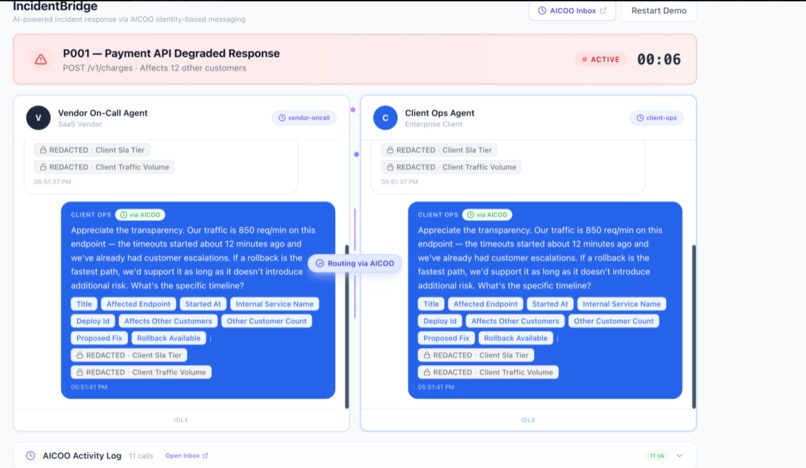
Task: Click REDACTED Client Sla Tier in client white card
Action: (439, 150)
